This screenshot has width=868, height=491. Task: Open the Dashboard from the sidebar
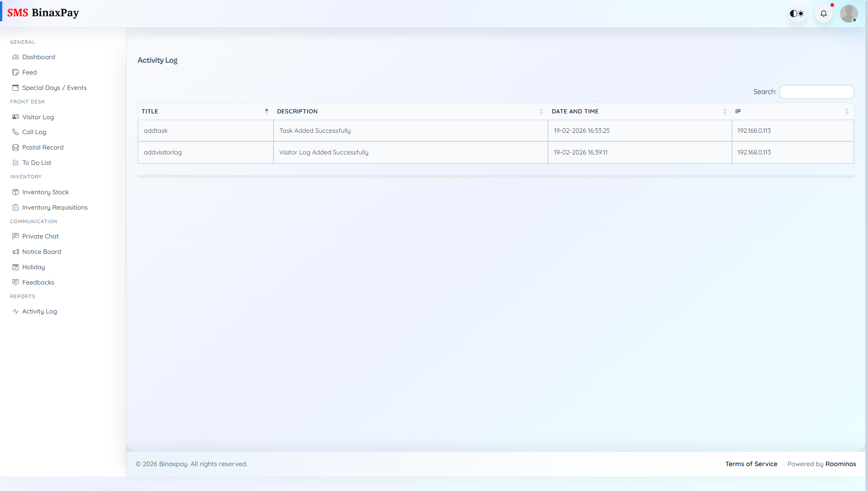[38, 57]
